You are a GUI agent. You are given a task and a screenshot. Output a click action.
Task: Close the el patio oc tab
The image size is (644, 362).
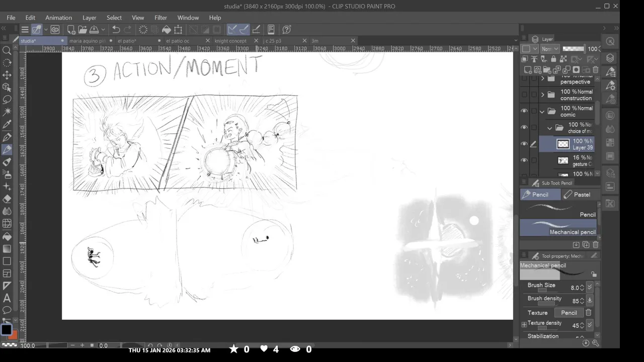tap(208, 41)
